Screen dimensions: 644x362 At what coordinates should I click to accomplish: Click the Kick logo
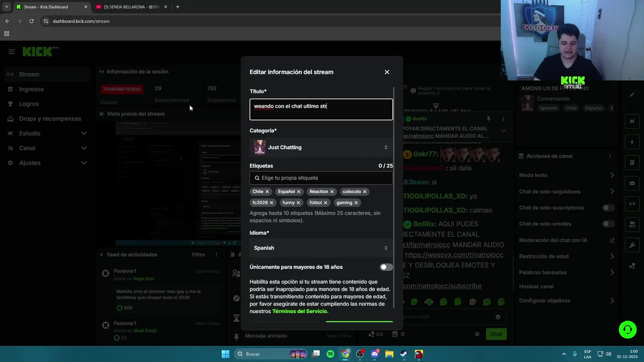pos(40,51)
